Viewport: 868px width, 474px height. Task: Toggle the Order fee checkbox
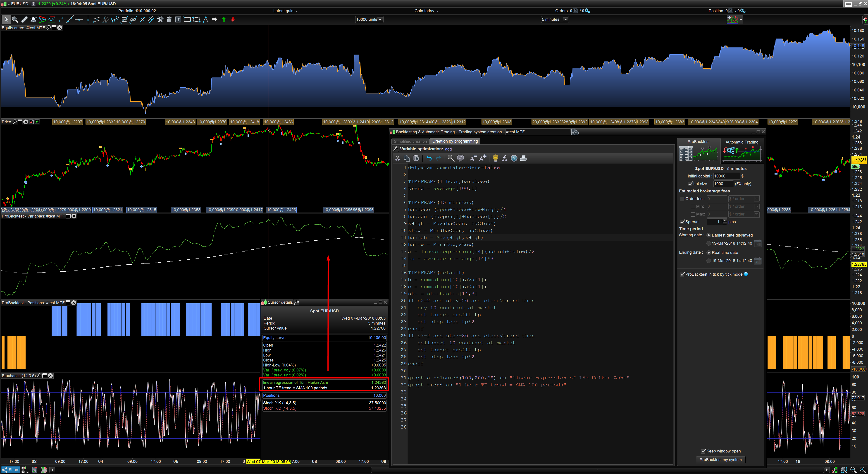click(682, 199)
